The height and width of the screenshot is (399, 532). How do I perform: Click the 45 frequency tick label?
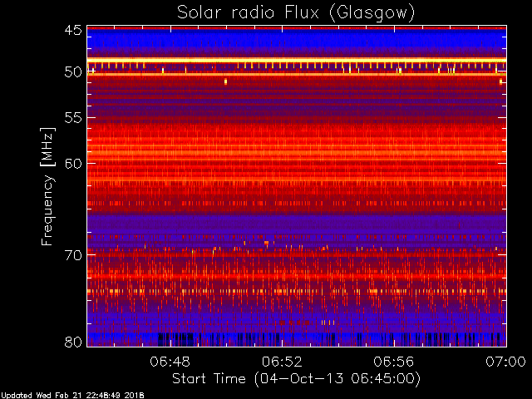[73, 31]
